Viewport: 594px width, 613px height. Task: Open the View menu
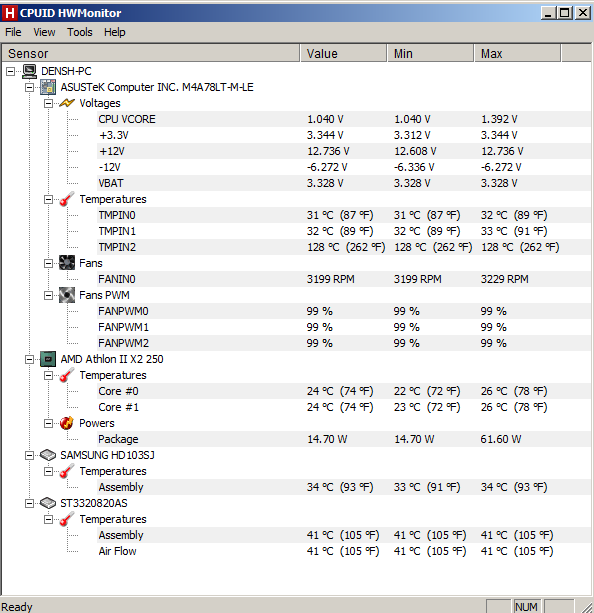tap(44, 32)
